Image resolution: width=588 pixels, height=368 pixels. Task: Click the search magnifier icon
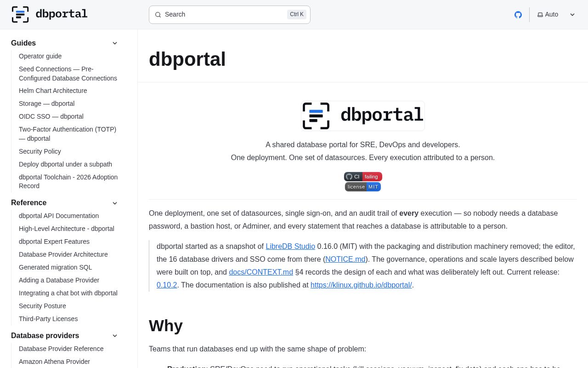point(158,15)
